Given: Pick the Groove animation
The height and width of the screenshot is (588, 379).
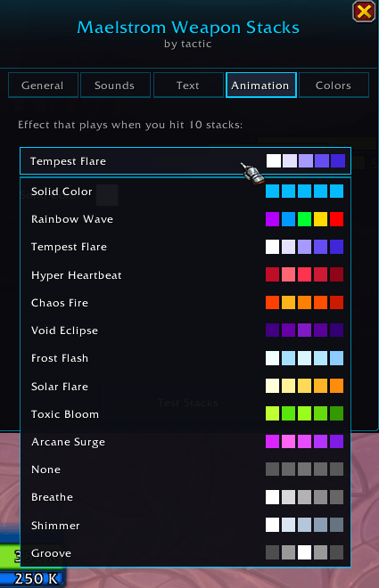Looking at the screenshot, I should tap(185, 553).
